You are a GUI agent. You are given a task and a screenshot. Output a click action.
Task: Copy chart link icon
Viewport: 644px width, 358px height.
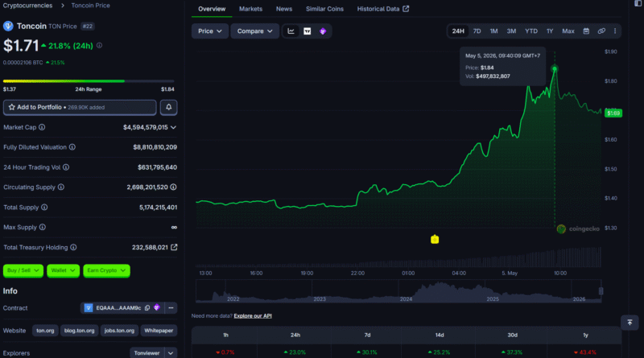[x=601, y=31]
